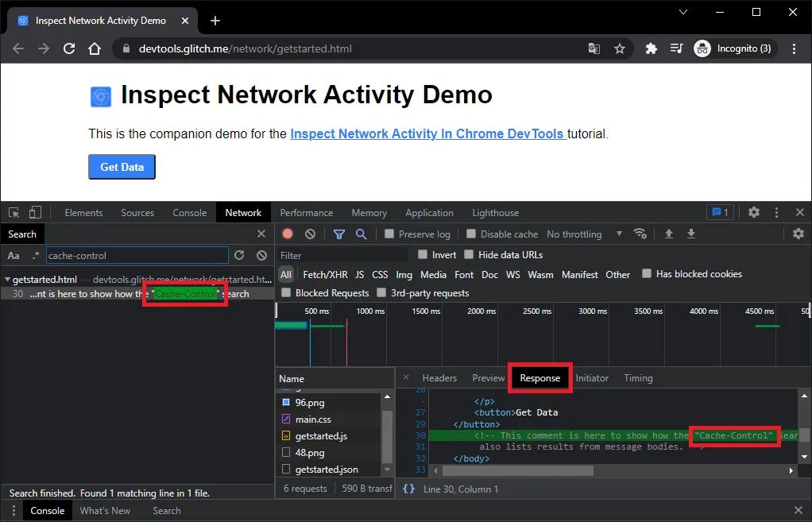Open the Inspect Network Activity tutorial link
The image size is (812, 522).
pyautogui.click(x=427, y=134)
